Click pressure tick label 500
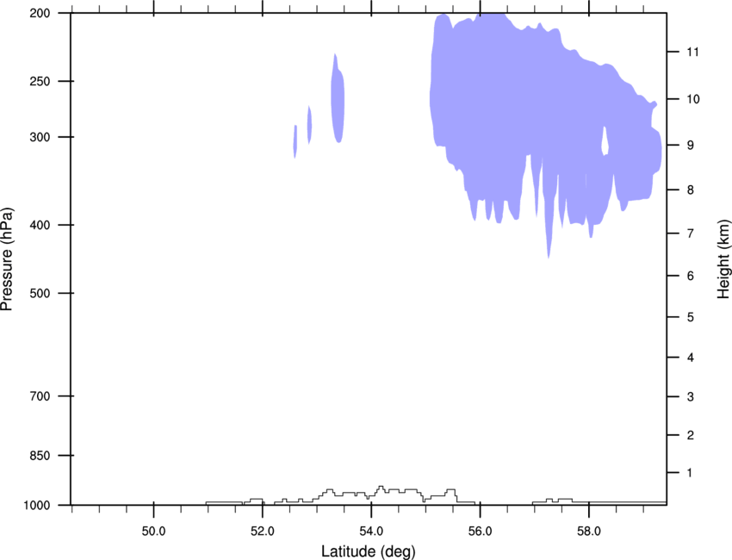This screenshot has height=560, width=732. 40,293
